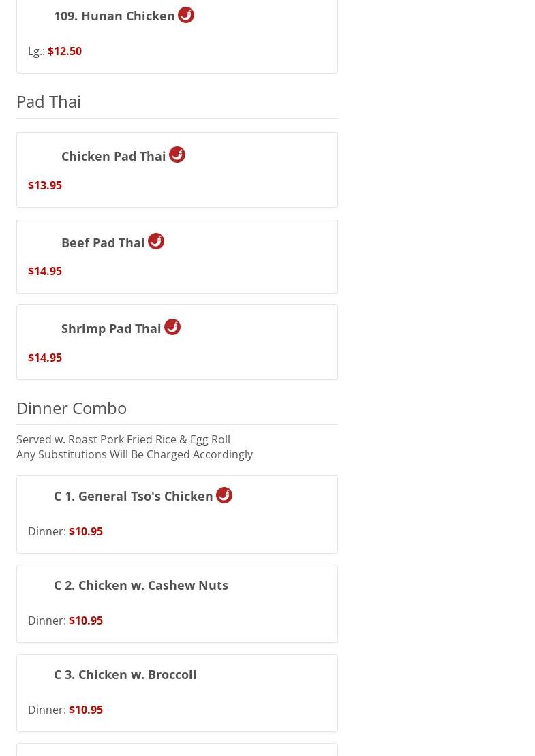535x756 pixels.
Task: Open the 109. Hunan Chicken item
Action: [x=114, y=16]
